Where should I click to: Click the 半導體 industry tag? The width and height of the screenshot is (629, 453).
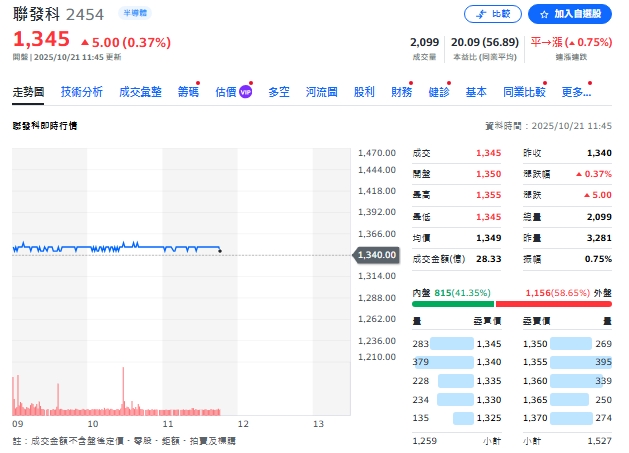coord(133,14)
